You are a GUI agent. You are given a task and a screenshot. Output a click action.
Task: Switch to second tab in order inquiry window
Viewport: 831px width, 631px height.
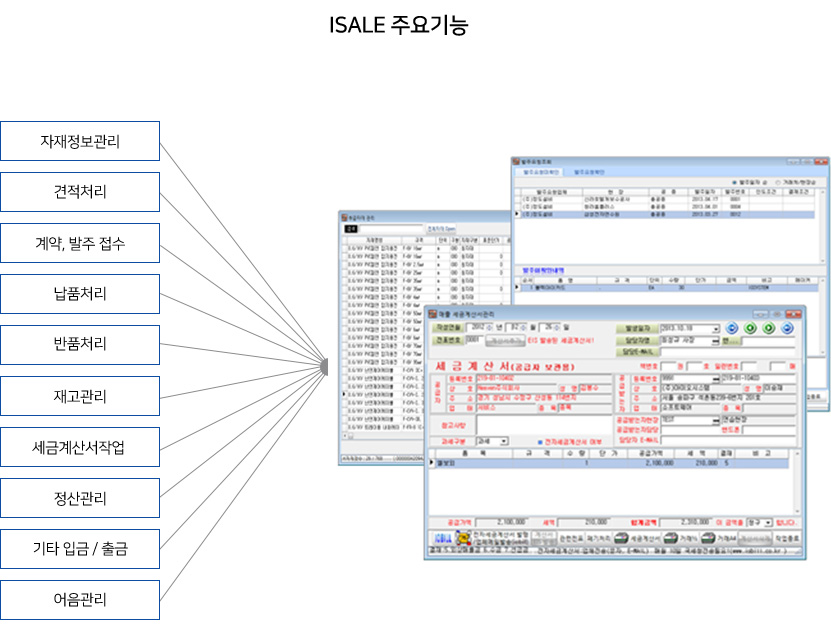point(589,172)
